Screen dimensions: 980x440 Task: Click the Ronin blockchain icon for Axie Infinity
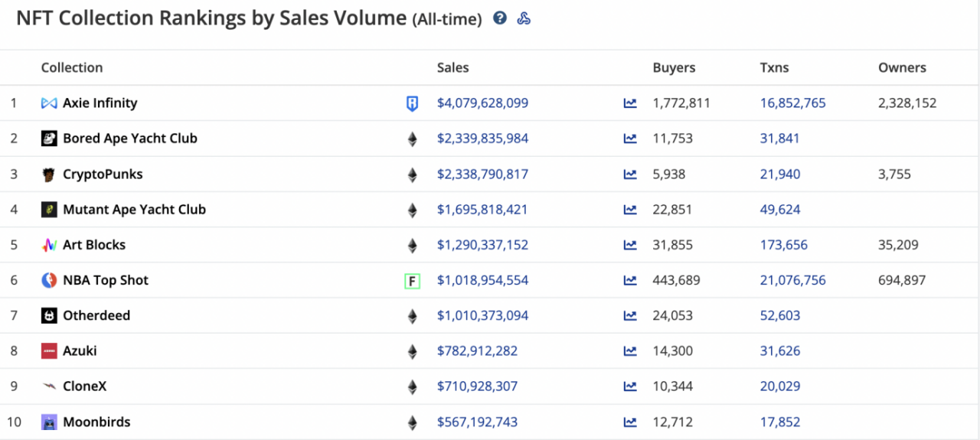(x=412, y=103)
